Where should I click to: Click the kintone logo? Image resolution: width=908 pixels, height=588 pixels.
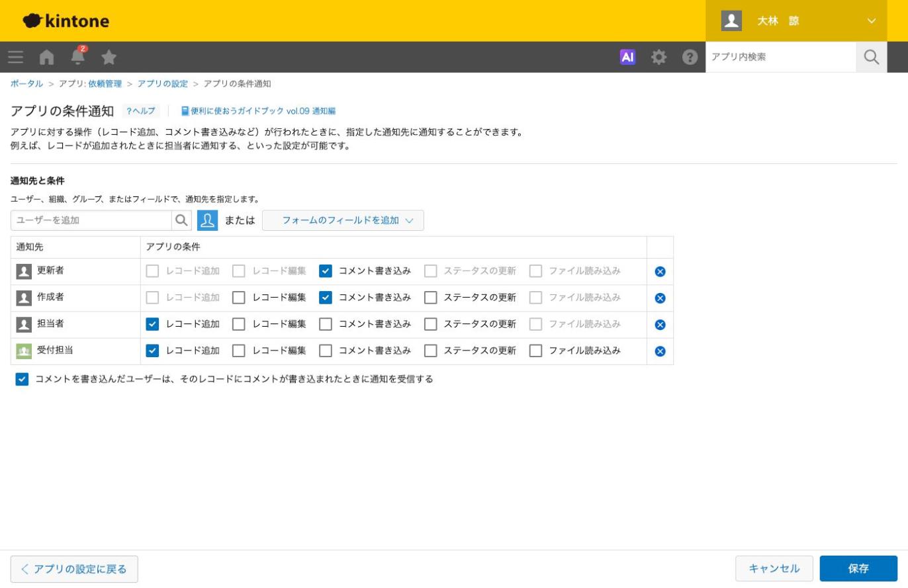(66, 21)
